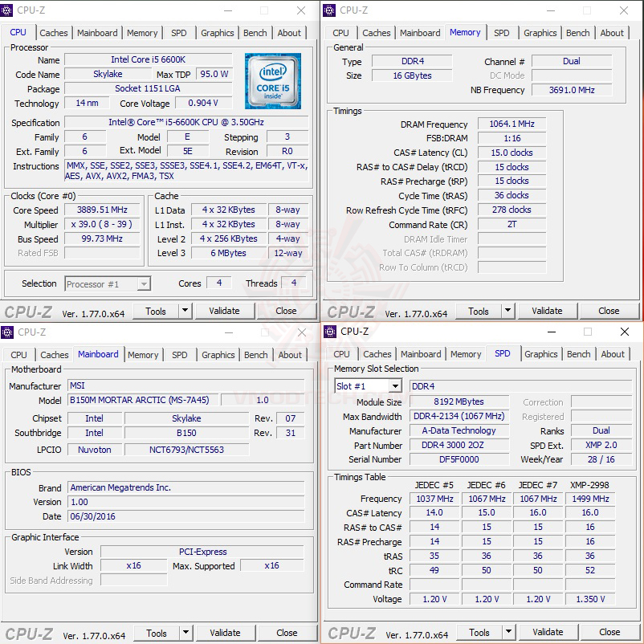Open Tools dropdown arrow in CPU window
The width and height of the screenshot is (644, 644).
tap(185, 311)
